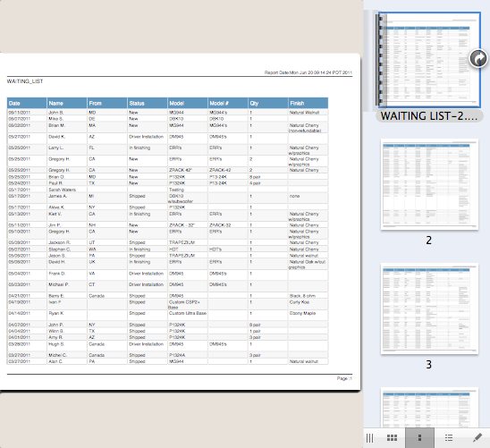490x448 pixels.
Task: Click the name Jason S.
Action: (56, 256)
